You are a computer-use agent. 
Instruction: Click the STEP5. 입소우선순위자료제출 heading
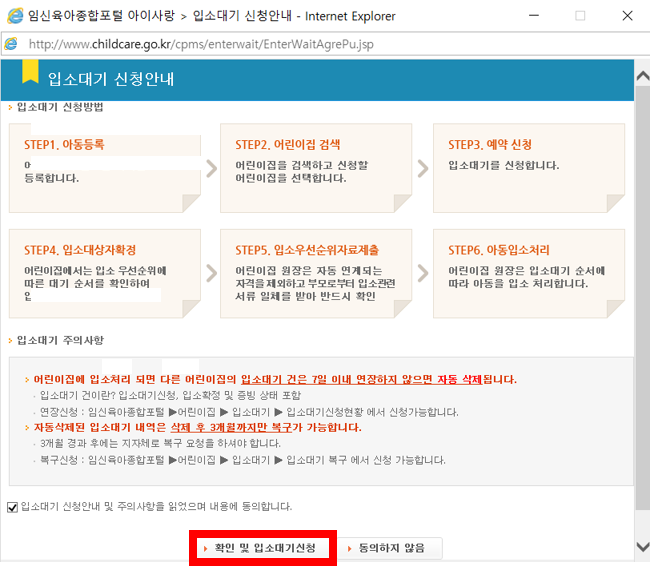(307, 250)
